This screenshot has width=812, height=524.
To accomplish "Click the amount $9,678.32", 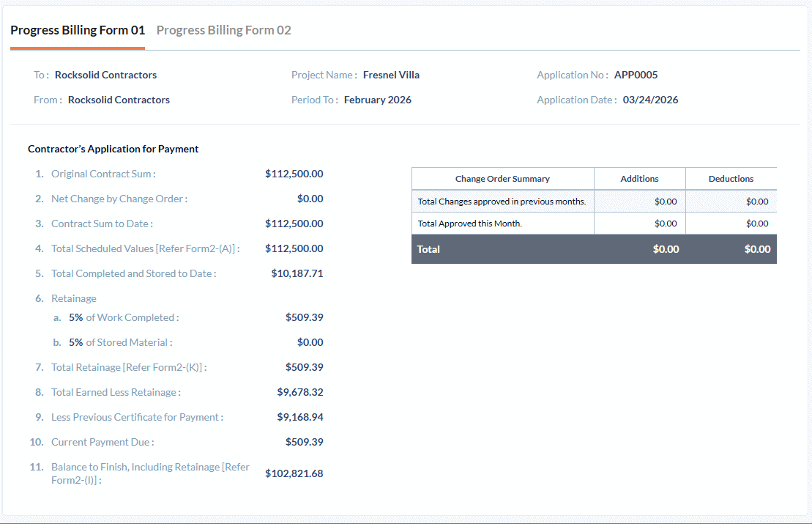I will pos(300,392).
